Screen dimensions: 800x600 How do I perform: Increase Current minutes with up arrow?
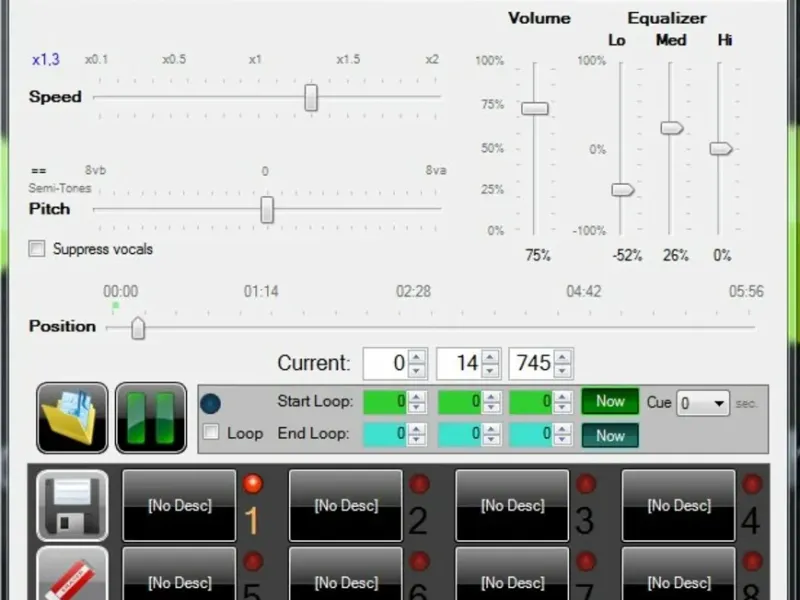coord(417,357)
